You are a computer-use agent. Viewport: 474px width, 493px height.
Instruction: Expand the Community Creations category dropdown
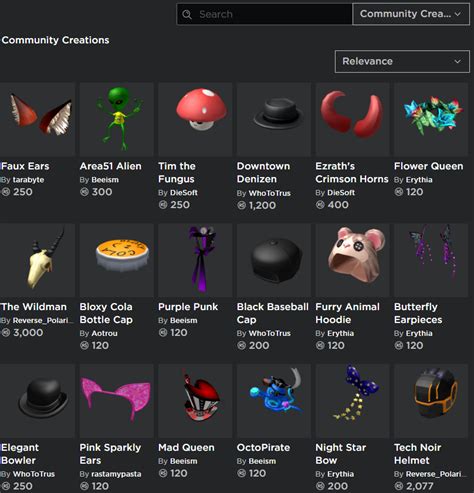(x=411, y=14)
